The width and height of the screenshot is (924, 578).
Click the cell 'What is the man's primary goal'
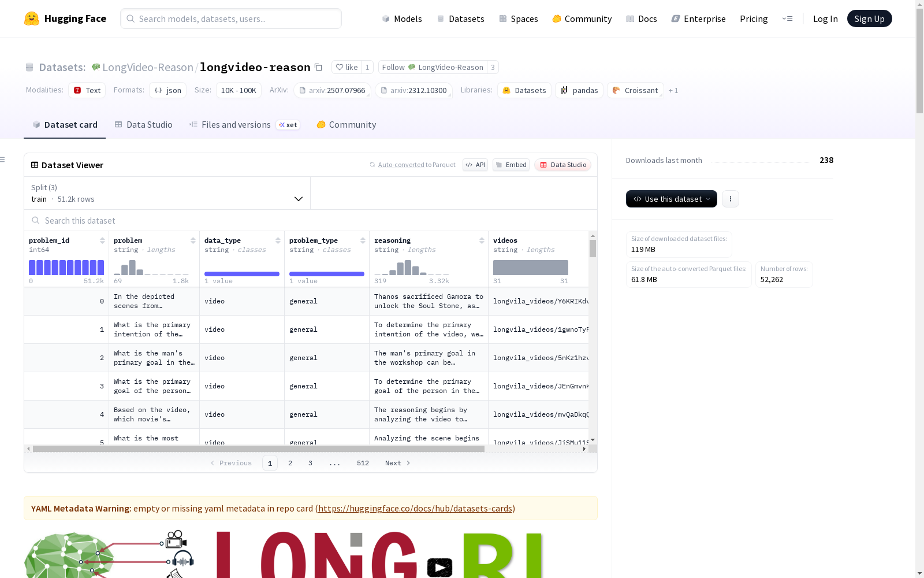(154, 358)
